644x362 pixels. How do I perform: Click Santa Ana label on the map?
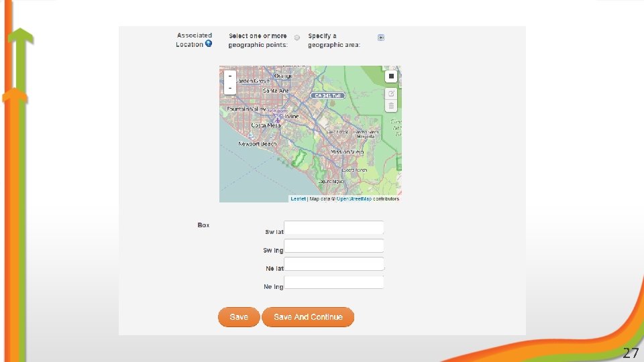(x=276, y=90)
